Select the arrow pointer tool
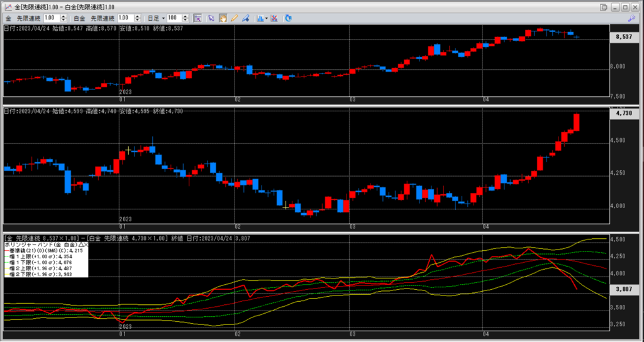Image resolution: width=644 pixels, height=342 pixels. (211, 18)
